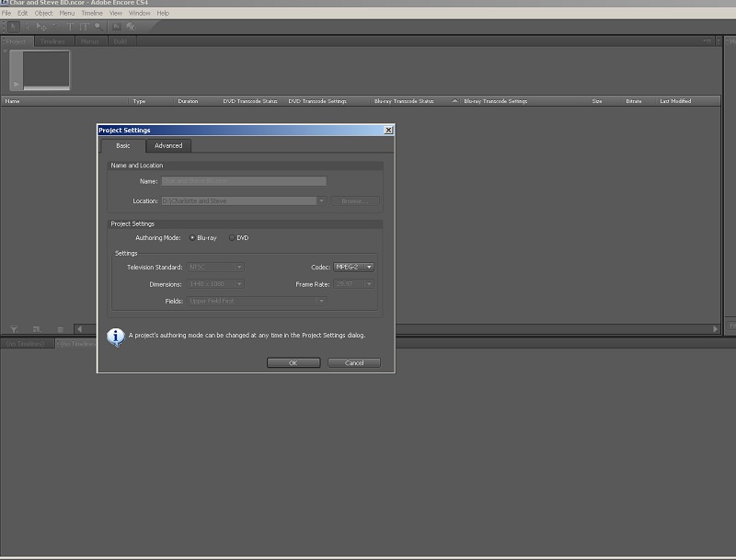Viewport: 736px width, 560px height.
Task: Select the Selection tool arrow
Action: tap(14, 26)
